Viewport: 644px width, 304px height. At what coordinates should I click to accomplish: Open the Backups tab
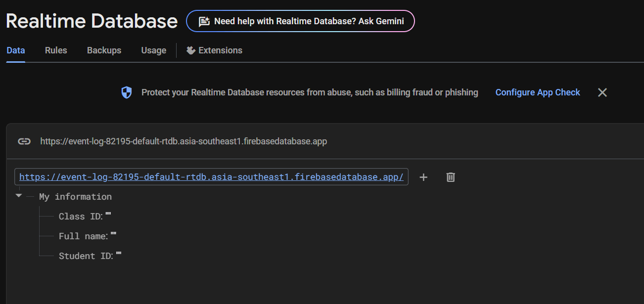point(104,50)
